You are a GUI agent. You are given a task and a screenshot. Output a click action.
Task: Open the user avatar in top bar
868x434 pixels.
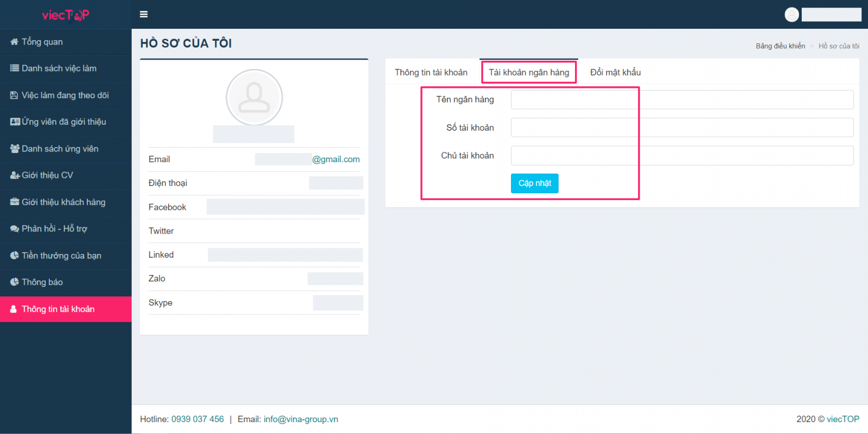click(x=792, y=15)
